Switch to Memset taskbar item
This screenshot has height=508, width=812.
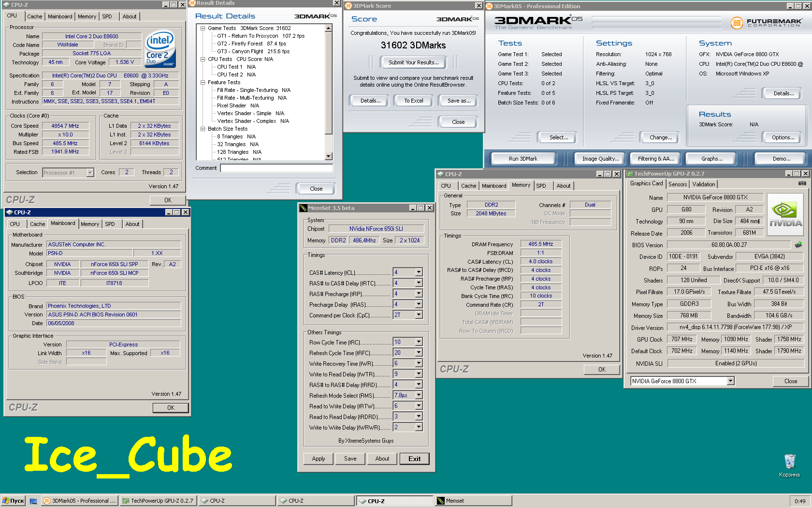coord(473,501)
